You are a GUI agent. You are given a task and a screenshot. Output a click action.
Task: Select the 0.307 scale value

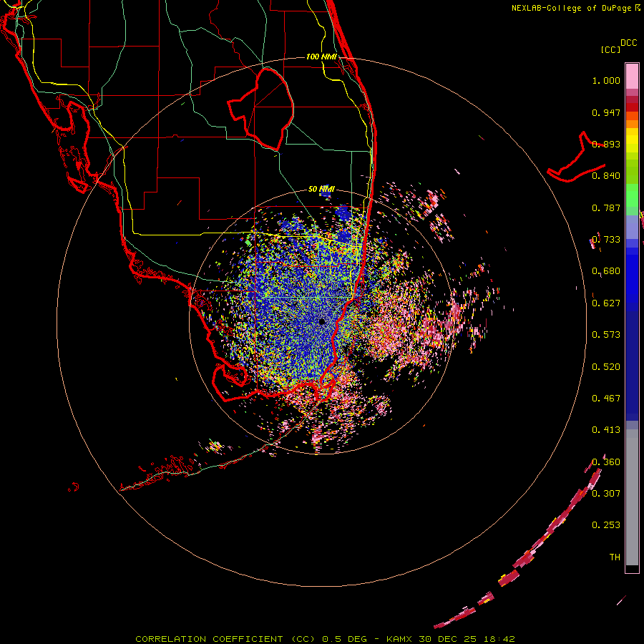[x=606, y=493]
